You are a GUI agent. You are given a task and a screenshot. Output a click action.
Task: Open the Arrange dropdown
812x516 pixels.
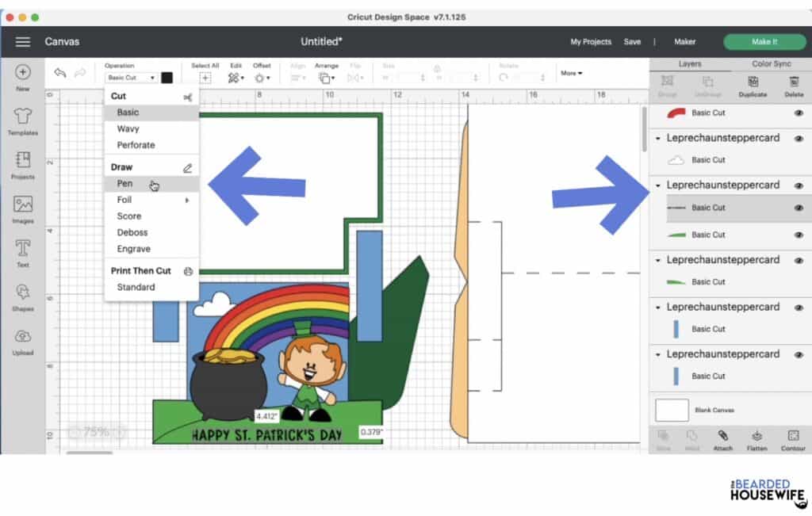(327, 77)
